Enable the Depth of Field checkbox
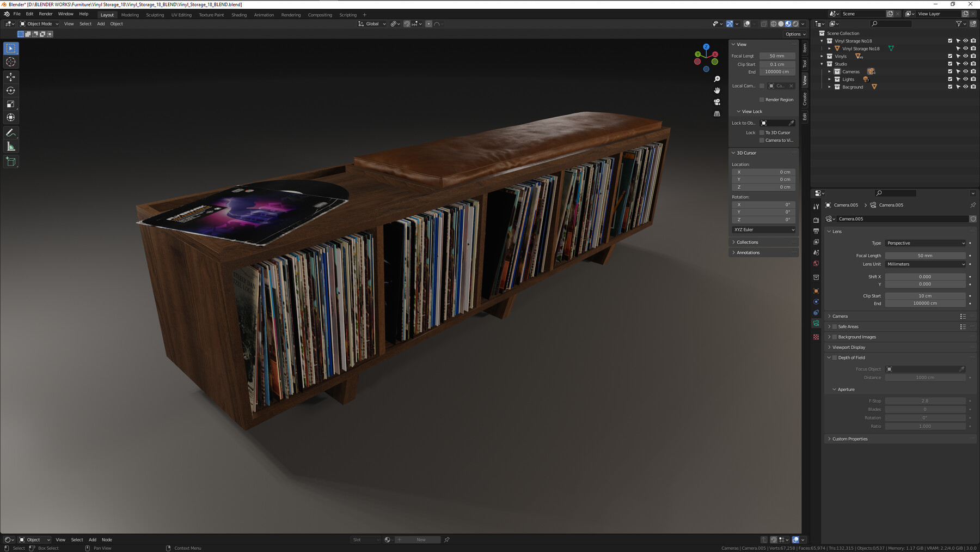The width and height of the screenshot is (980, 552). click(834, 357)
